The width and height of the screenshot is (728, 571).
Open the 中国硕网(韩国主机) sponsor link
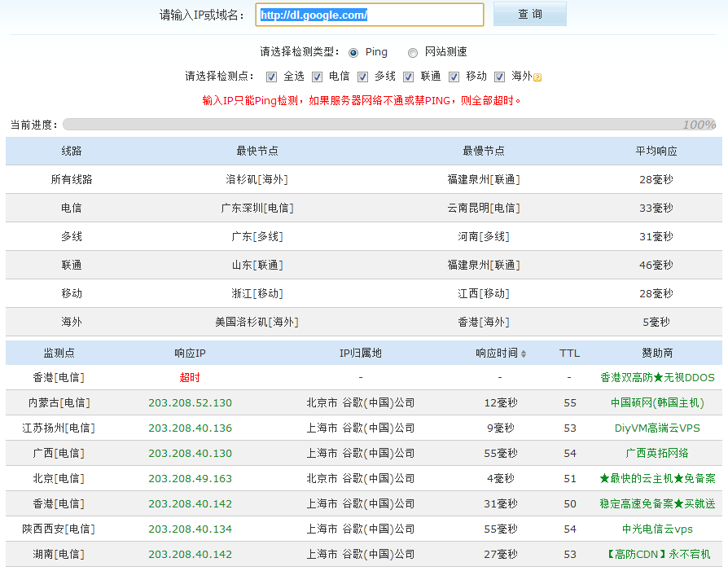pyautogui.click(x=656, y=402)
